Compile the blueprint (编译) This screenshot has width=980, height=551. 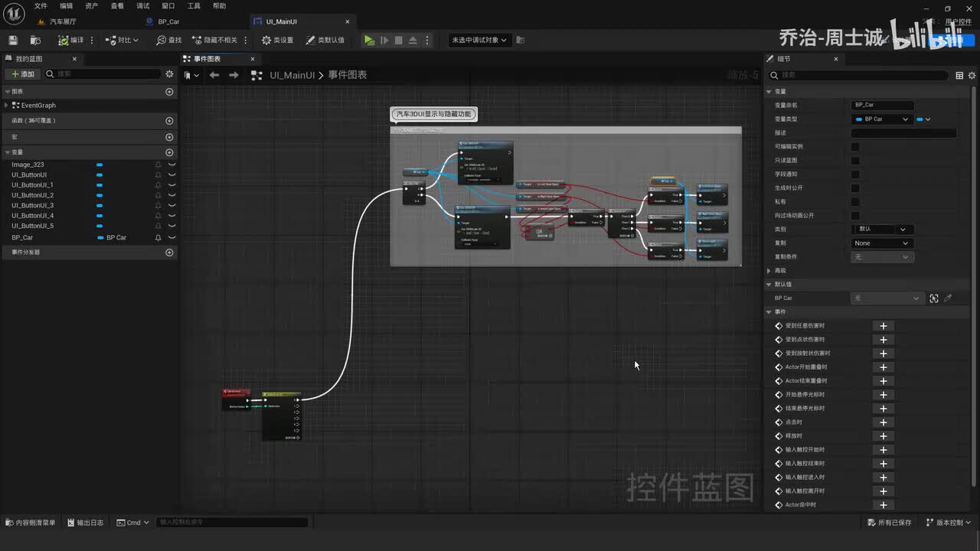pos(71,40)
